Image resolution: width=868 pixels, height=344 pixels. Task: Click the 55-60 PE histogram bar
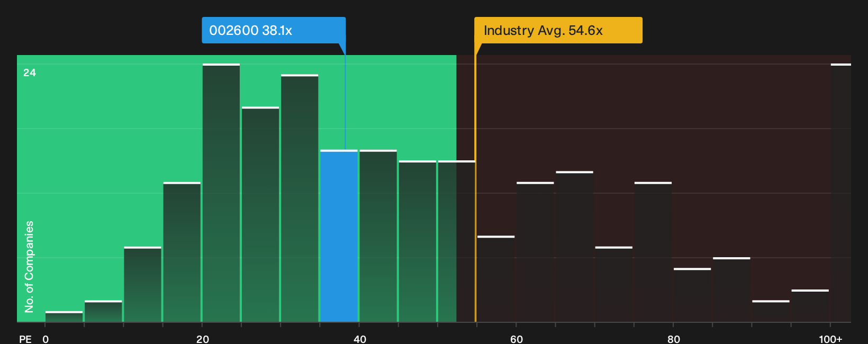pos(496,279)
